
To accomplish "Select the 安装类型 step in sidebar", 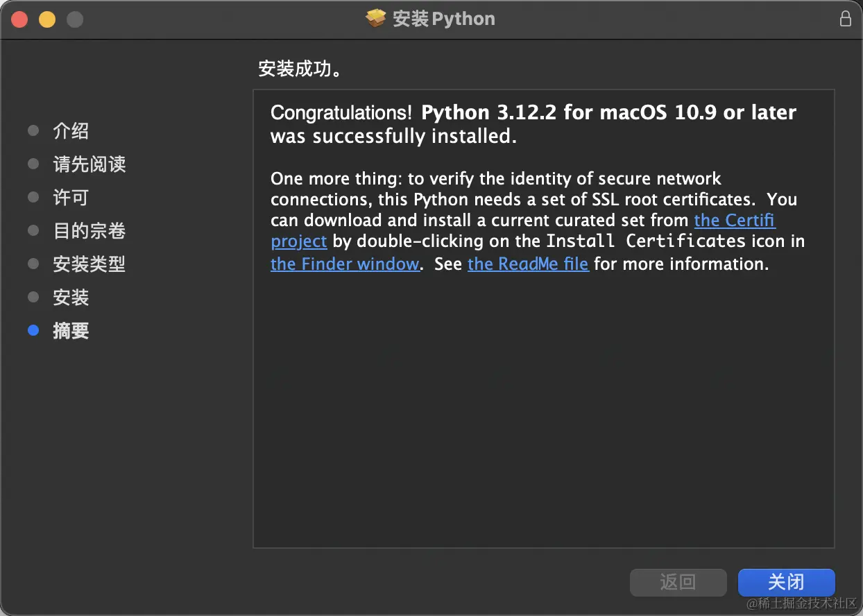I will coord(89,264).
